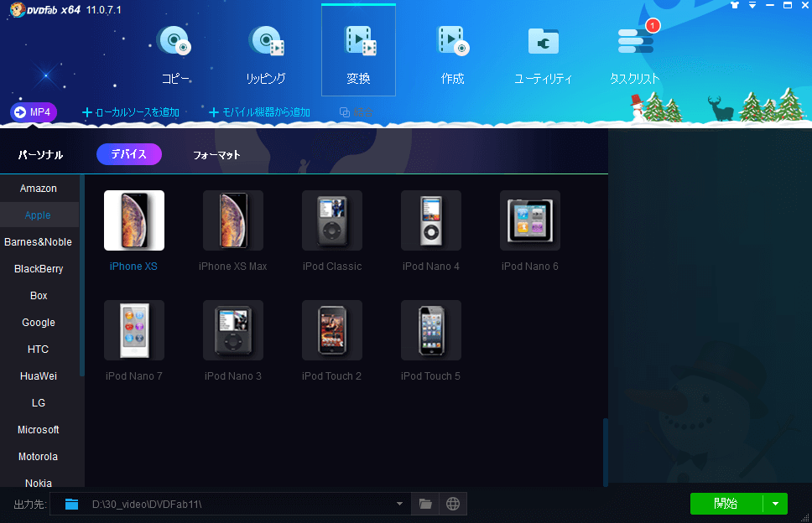The width and height of the screenshot is (812, 523).
Task: Open the title bar dropdown menu arrow
Action: pos(752,5)
